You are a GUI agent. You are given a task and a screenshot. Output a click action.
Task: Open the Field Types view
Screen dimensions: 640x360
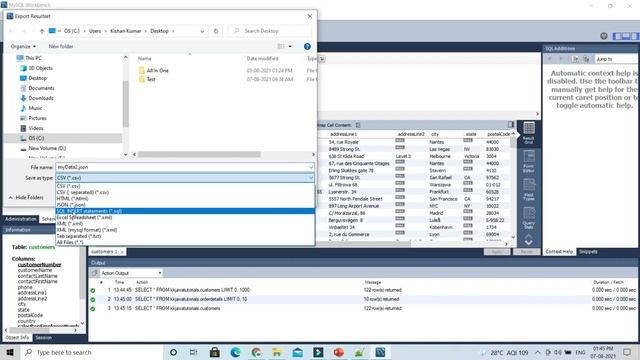tap(529, 190)
